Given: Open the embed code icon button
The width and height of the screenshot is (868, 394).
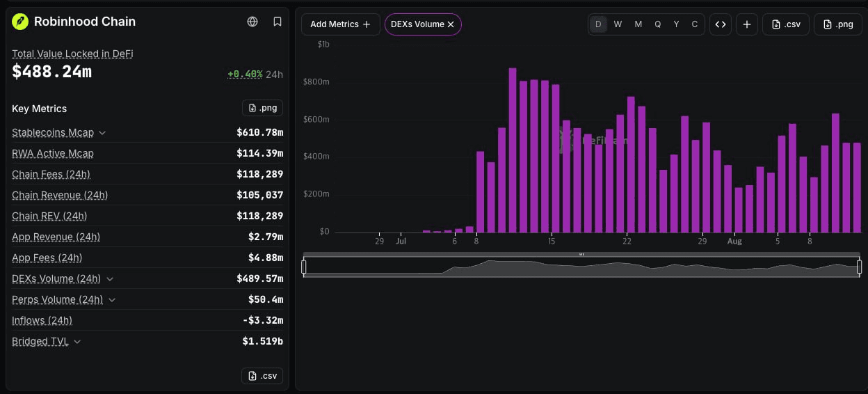Looking at the screenshot, I should 721,24.
